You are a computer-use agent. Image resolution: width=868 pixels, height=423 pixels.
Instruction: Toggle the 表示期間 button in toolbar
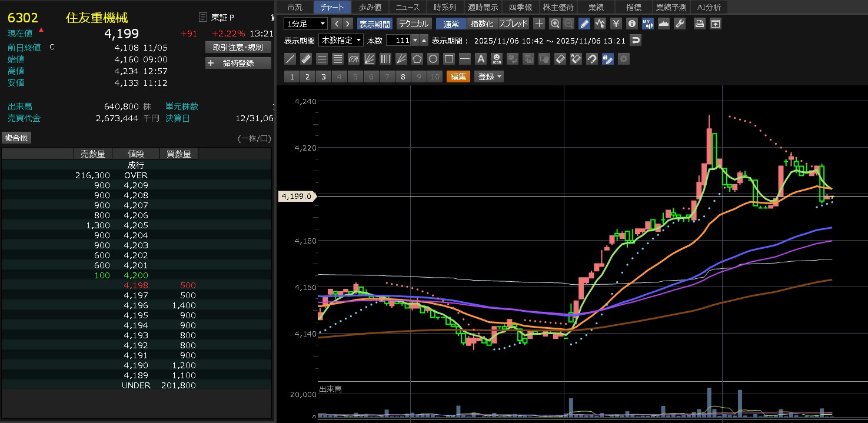click(x=374, y=24)
